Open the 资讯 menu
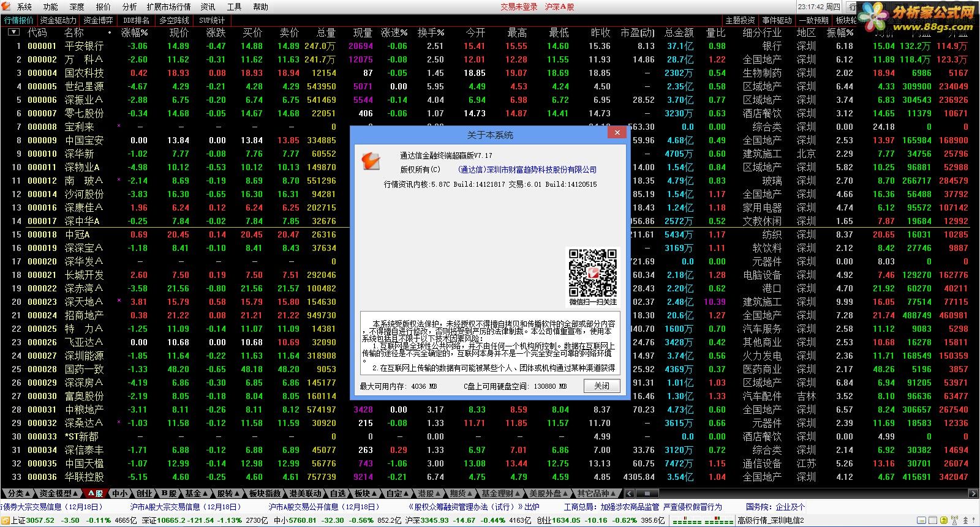 point(208,7)
